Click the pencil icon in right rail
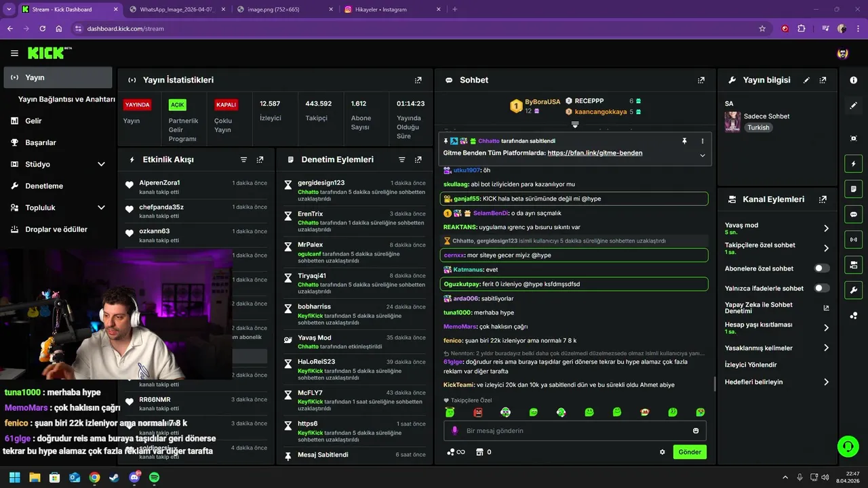The image size is (868, 488). [853, 106]
